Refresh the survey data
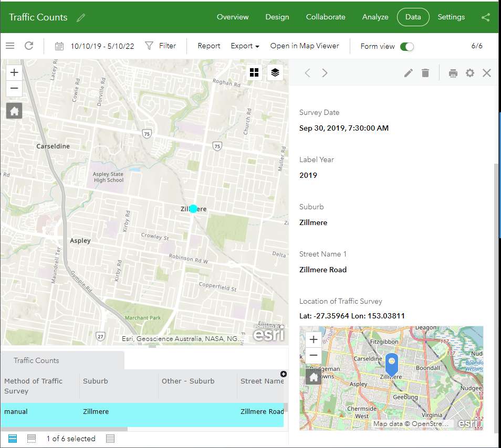 [x=29, y=46]
